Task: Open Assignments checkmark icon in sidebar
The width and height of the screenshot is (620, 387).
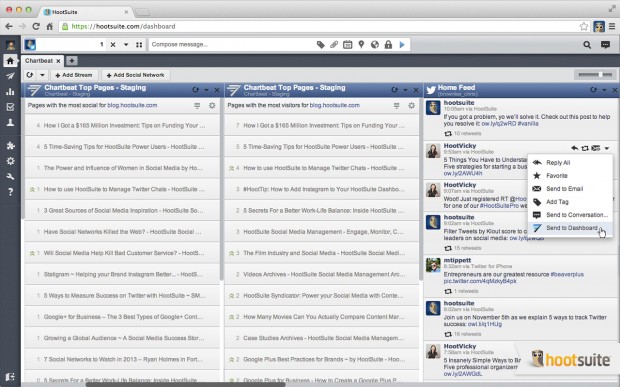Action: click(x=10, y=107)
